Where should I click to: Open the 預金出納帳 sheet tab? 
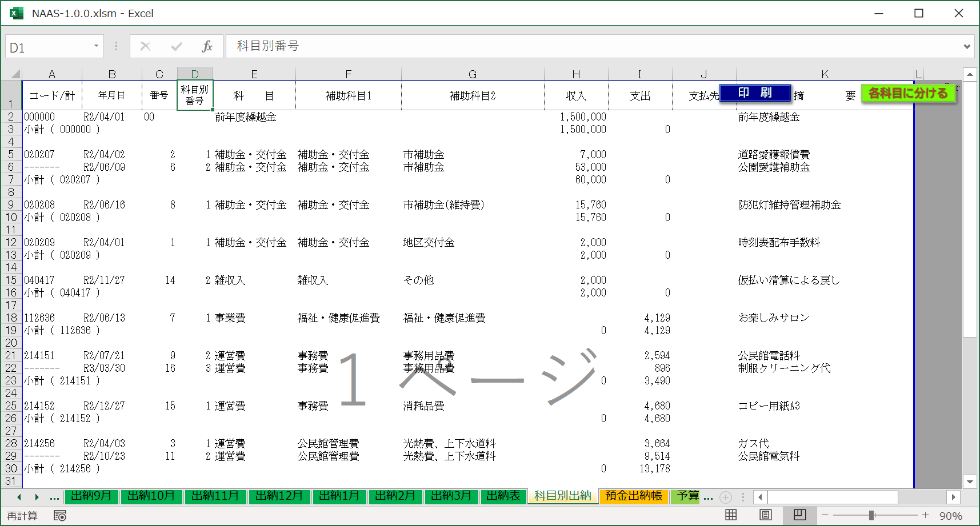pos(634,496)
